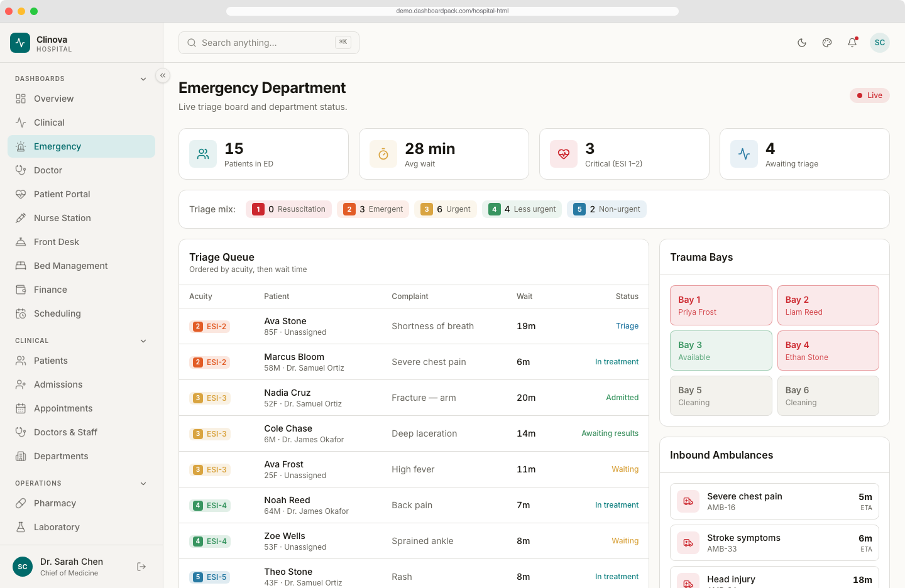Open SC user avatar in header
905x588 pixels.
(880, 43)
